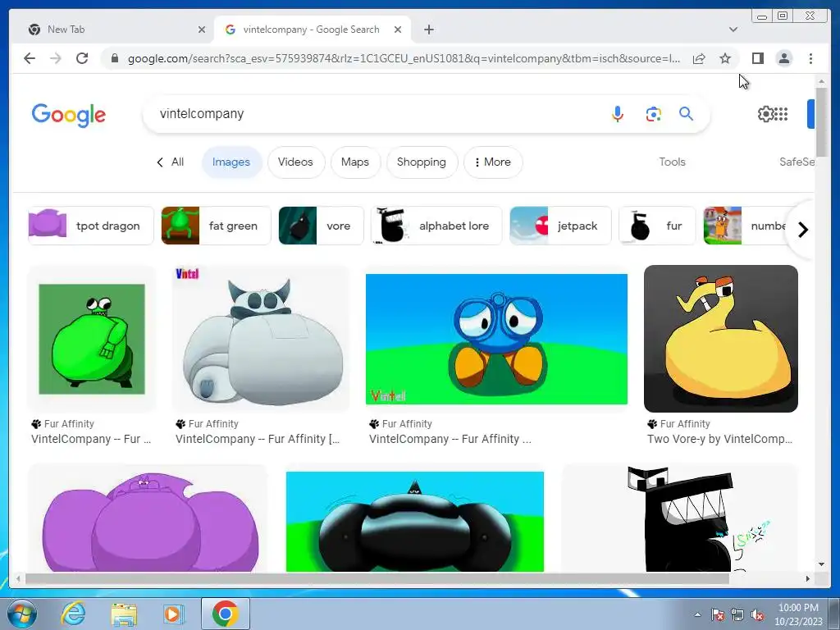
Task: Open the blue character with glasses image
Action: point(496,339)
